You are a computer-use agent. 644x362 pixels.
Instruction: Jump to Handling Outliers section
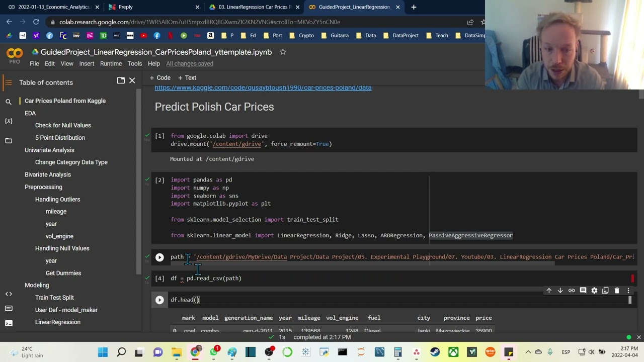57,199
